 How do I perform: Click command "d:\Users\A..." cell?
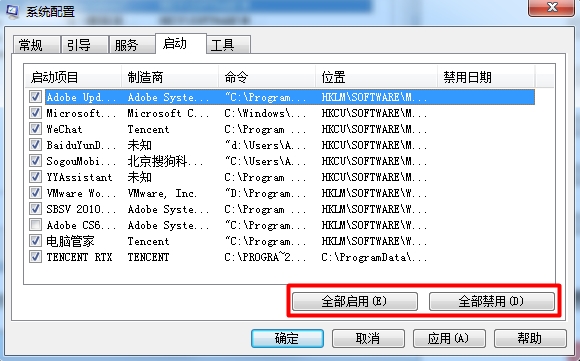[266, 145]
